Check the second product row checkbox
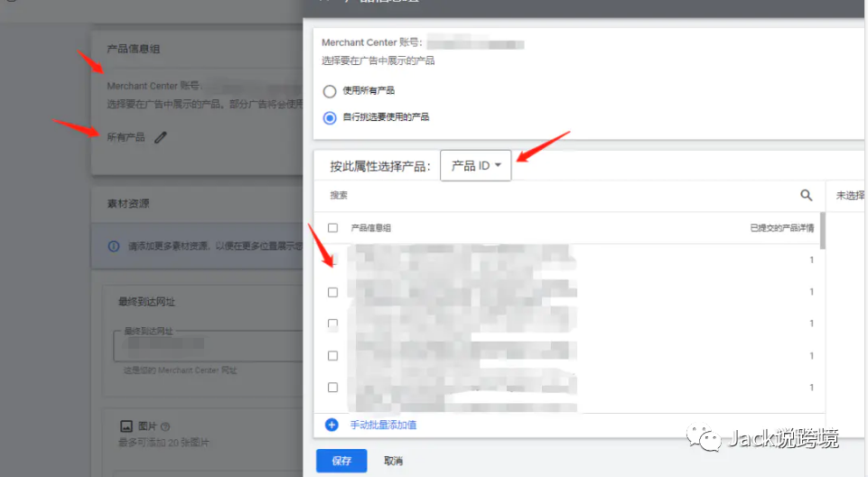The height and width of the screenshot is (477, 868). [x=332, y=293]
